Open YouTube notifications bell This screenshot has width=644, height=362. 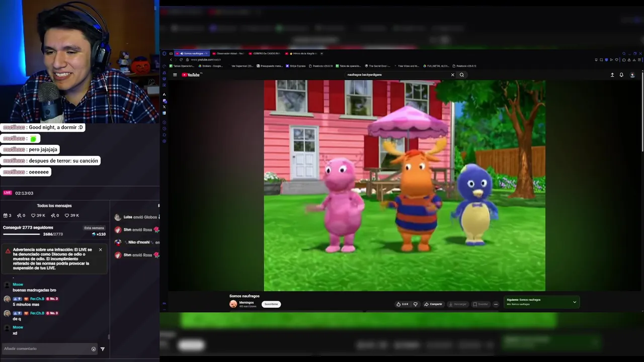pos(621,75)
